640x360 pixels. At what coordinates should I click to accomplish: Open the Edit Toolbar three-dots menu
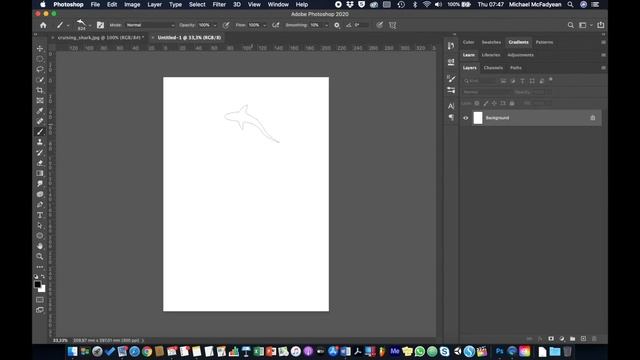40,267
